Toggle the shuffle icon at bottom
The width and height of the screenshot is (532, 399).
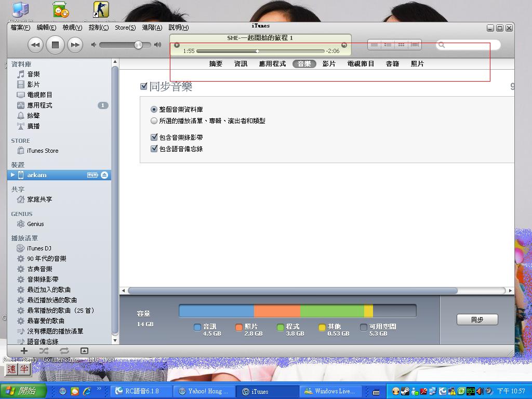click(x=44, y=351)
